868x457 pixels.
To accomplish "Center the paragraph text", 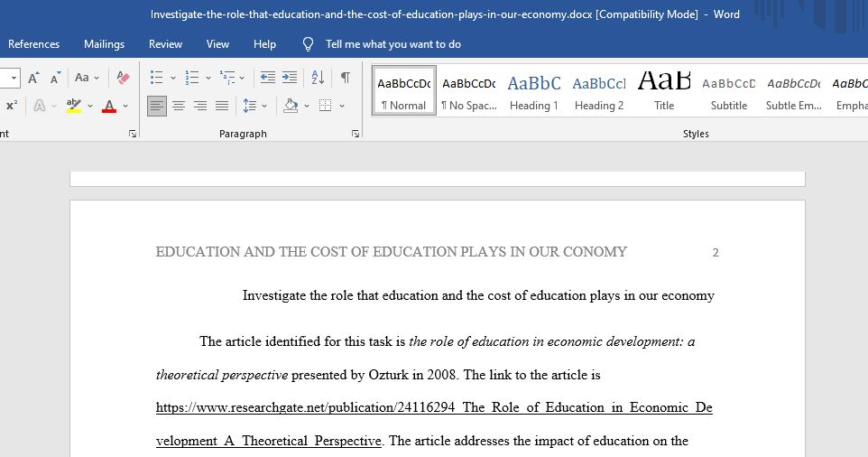I will (179, 106).
